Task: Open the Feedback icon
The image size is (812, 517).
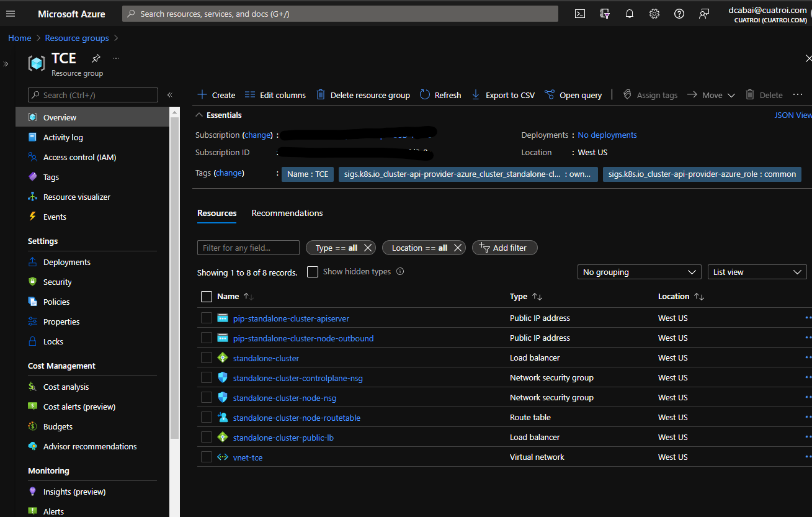Action: click(x=704, y=14)
